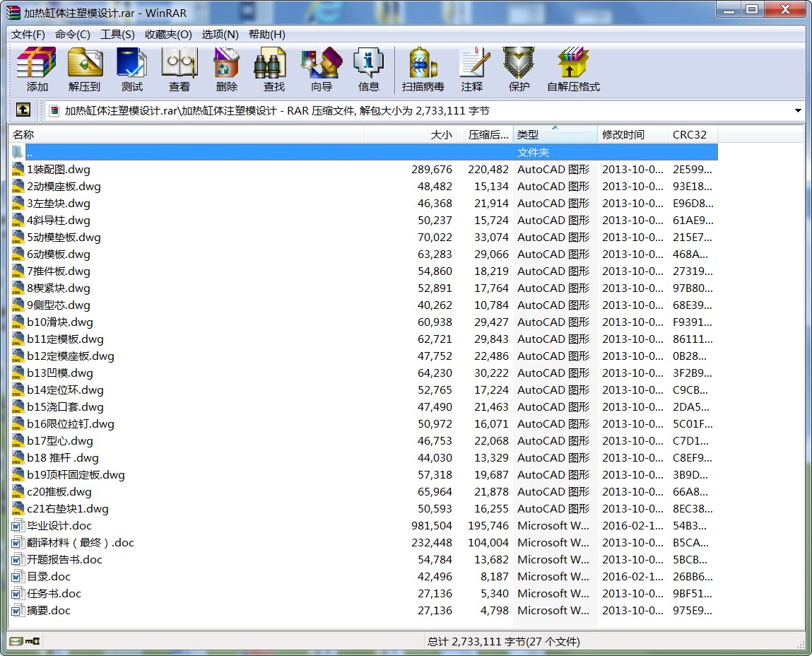Viewport: 812px width, 656px height.
Task: Click the disk icon in status bar
Action: point(16,641)
